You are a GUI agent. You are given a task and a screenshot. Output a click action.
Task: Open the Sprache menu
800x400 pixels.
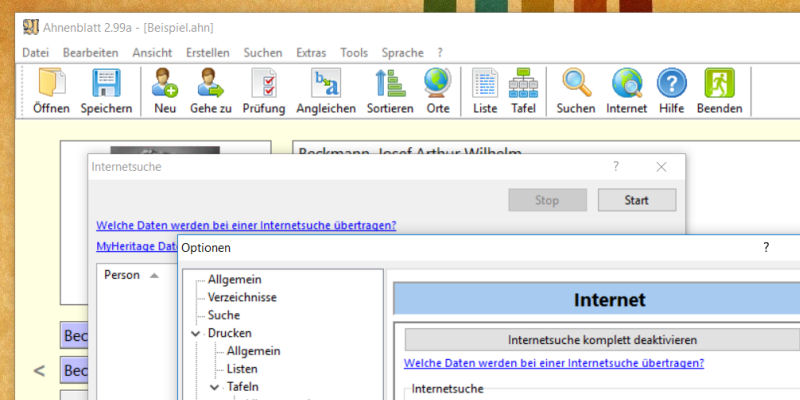[403, 53]
